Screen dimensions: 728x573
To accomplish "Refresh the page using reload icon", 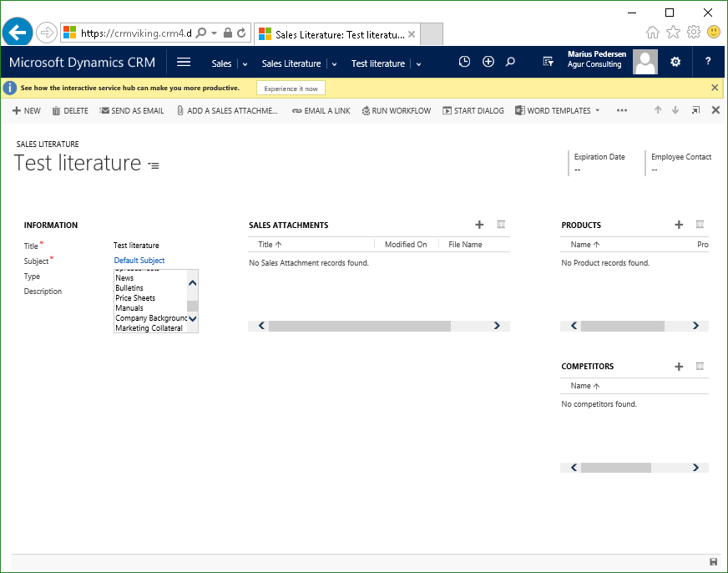I will click(x=241, y=33).
